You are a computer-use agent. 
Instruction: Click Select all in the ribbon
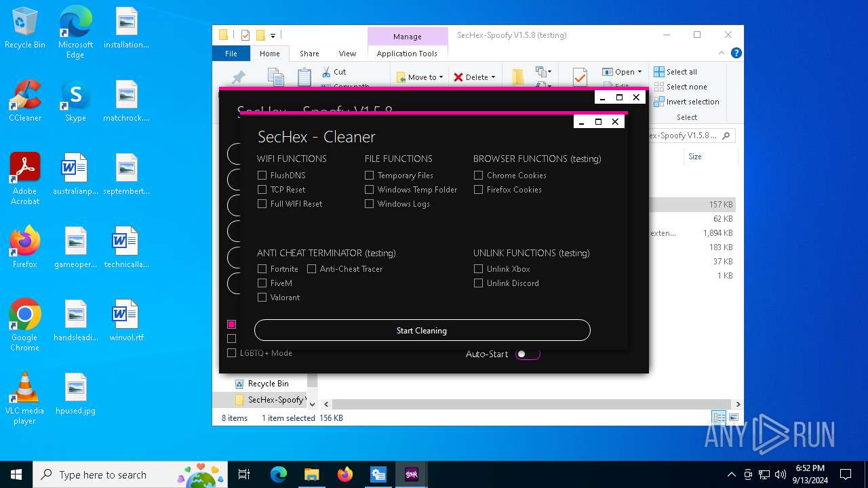675,72
